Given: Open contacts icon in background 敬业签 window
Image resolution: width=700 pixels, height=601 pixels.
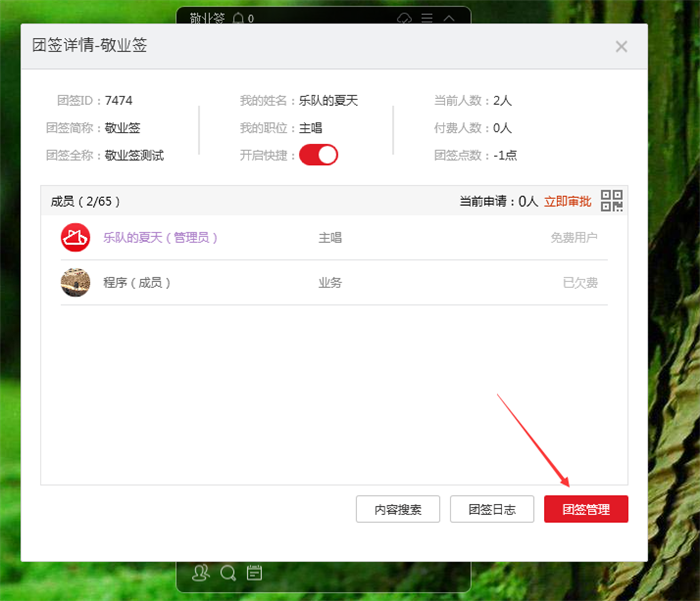Looking at the screenshot, I should [200, 572].
